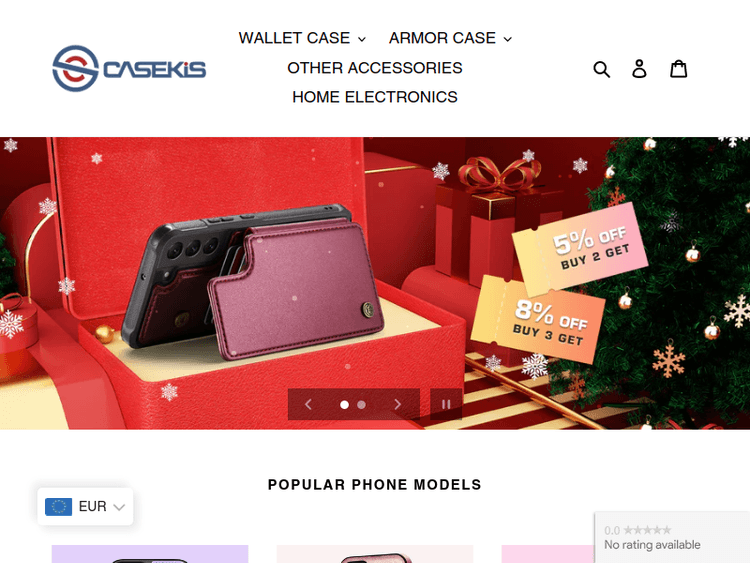Go to previous slide arrow

(x=309, y=404)
